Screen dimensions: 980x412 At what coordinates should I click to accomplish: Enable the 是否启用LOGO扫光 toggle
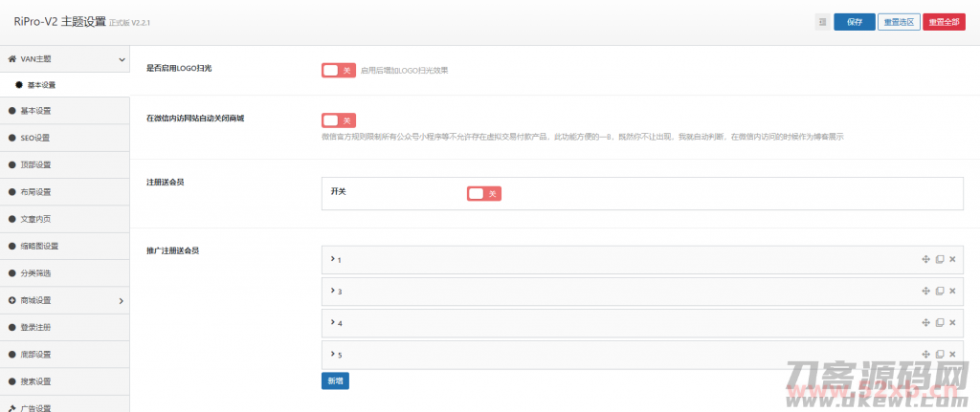(339, 70)
